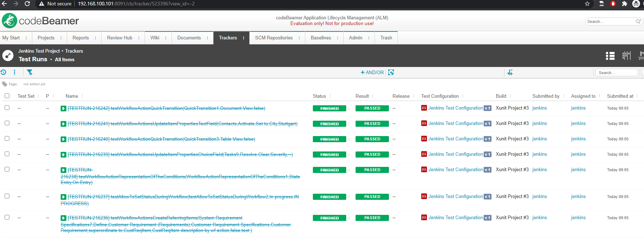This screenshot has height=241, width=644.
Task: Click play icon of TESTRUN-216242
Action: [64, 109]
